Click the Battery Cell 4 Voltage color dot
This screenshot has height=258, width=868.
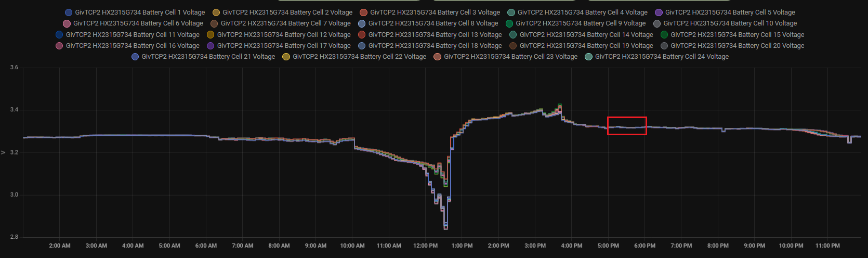511,12
